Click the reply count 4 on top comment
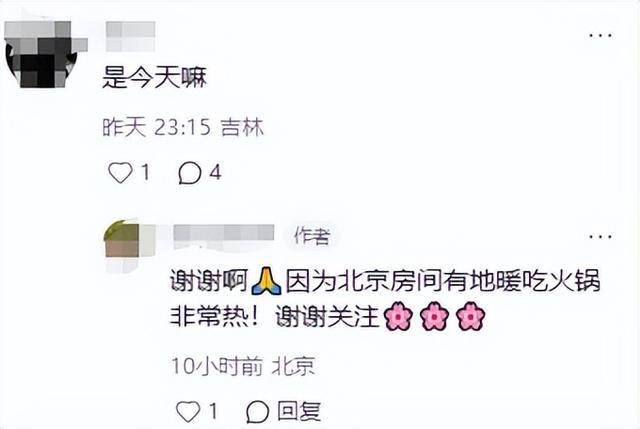Image resolution: width=640 pixels, height=429 pixels. pyautogui.click(x=215, y=172)
